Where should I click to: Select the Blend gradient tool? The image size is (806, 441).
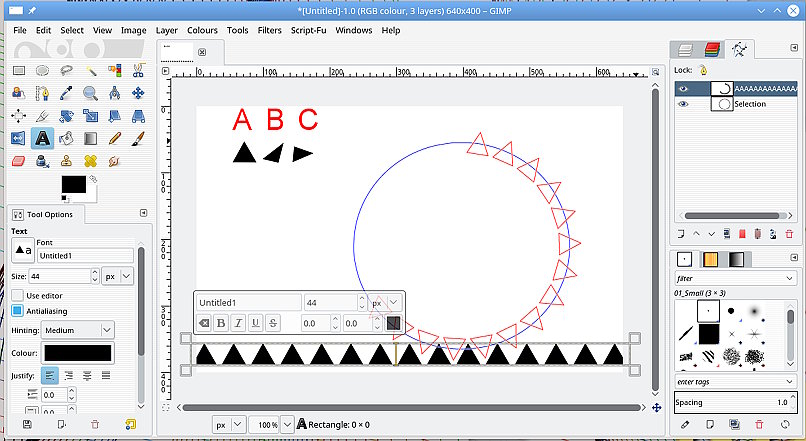click(90, 138)
